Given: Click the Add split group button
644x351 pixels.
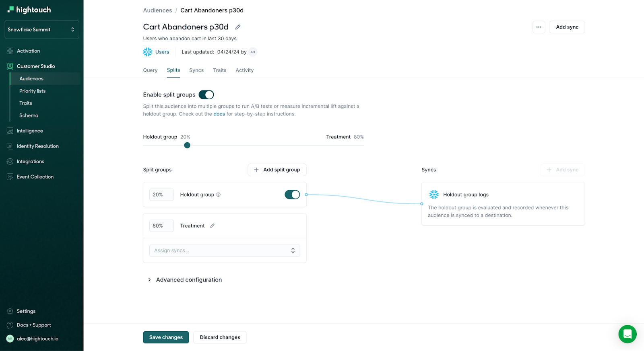Looking at the screenshot, I should (x=277, y=170).
